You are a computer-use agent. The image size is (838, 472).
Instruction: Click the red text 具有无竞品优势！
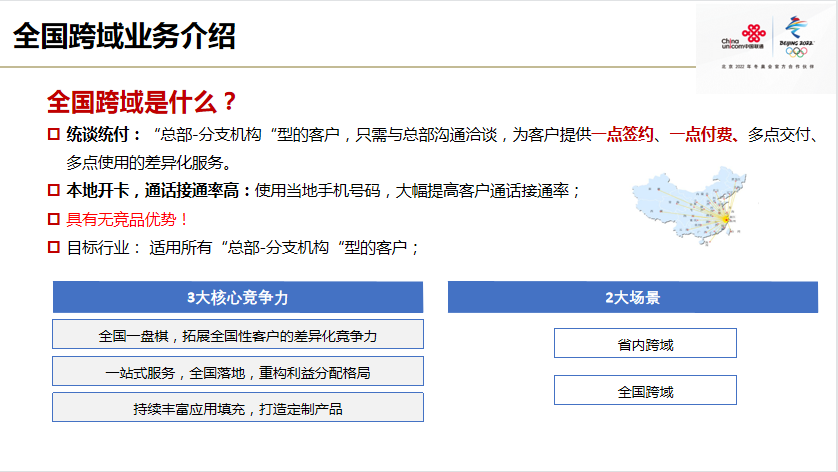click(x=127, y=218)
